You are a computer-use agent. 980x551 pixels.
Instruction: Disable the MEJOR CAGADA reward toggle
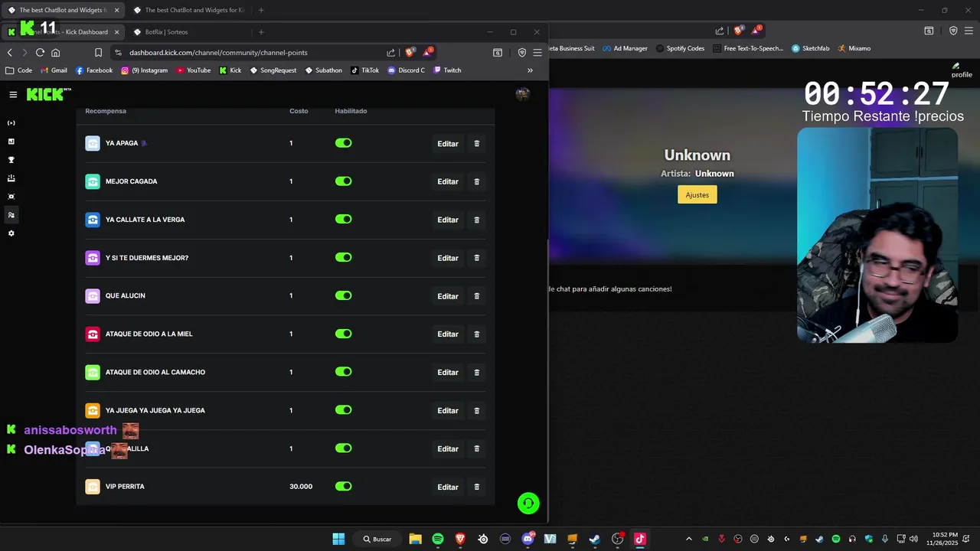(344, 181)
